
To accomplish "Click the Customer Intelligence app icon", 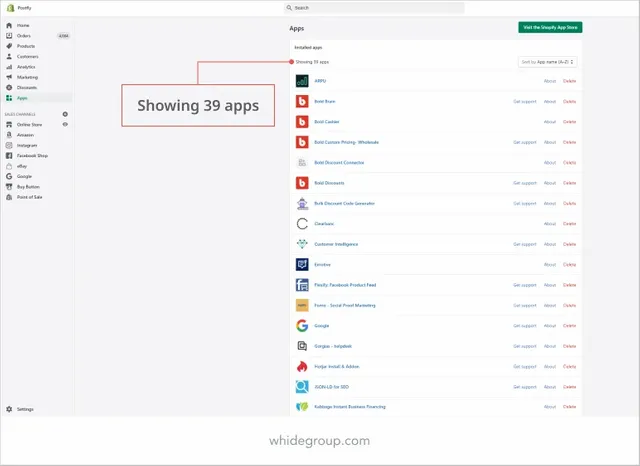I will (302, 244).
